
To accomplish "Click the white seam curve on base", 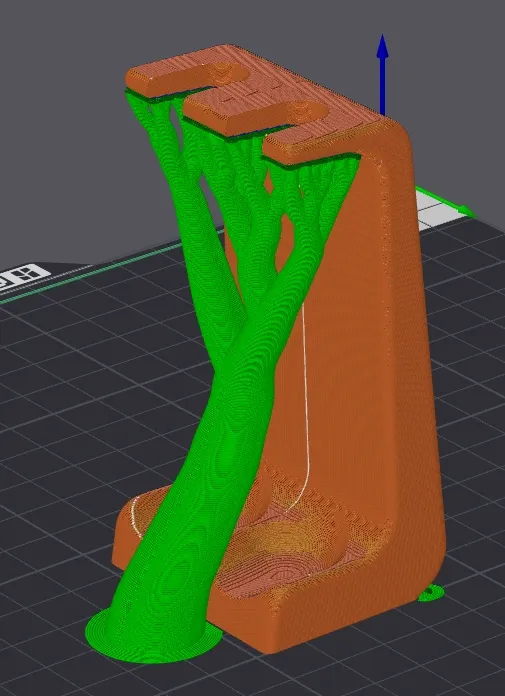I will click(x=136, y=515).
